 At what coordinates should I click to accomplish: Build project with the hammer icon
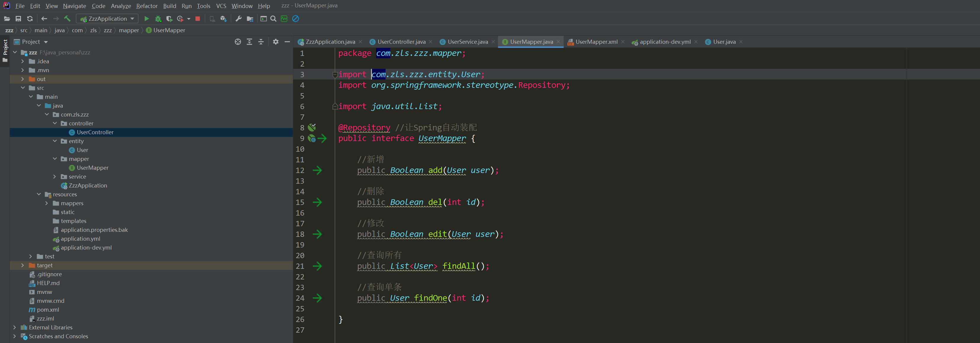pos(67,19)
